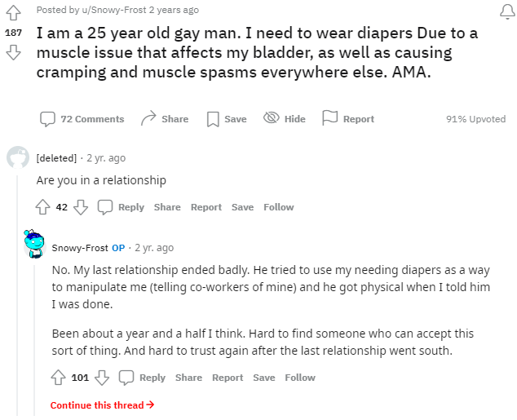Reply to the deleted user's comment
The image size is (517, 420).
click(x=122, y=207)
